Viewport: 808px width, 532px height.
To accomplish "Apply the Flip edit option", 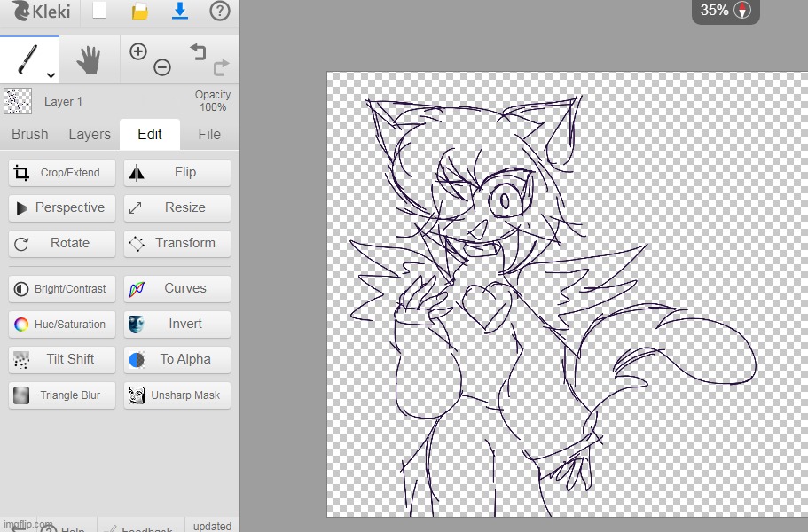I will [x=177, y=173].
